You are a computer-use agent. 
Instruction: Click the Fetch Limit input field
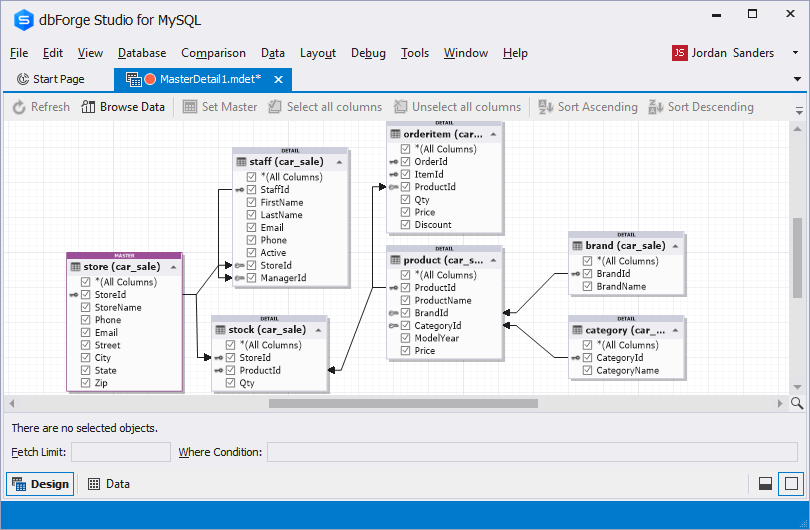121,452
